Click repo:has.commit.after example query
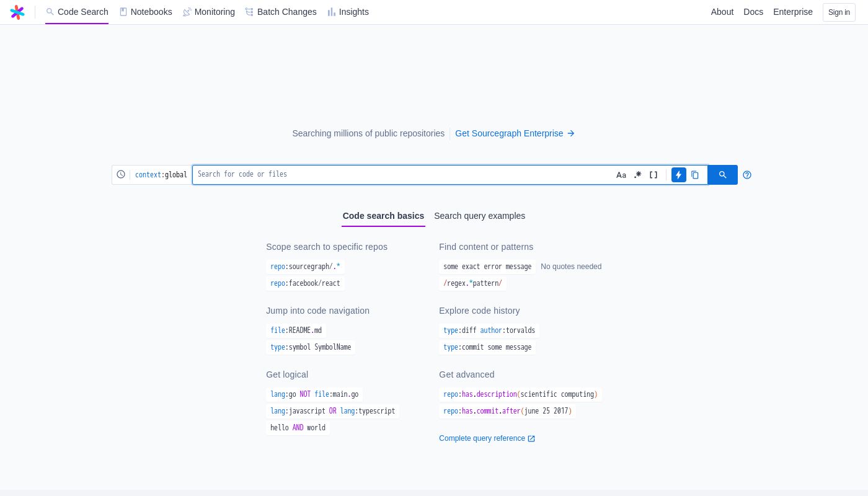868x496 pixels. coord(507,411)
